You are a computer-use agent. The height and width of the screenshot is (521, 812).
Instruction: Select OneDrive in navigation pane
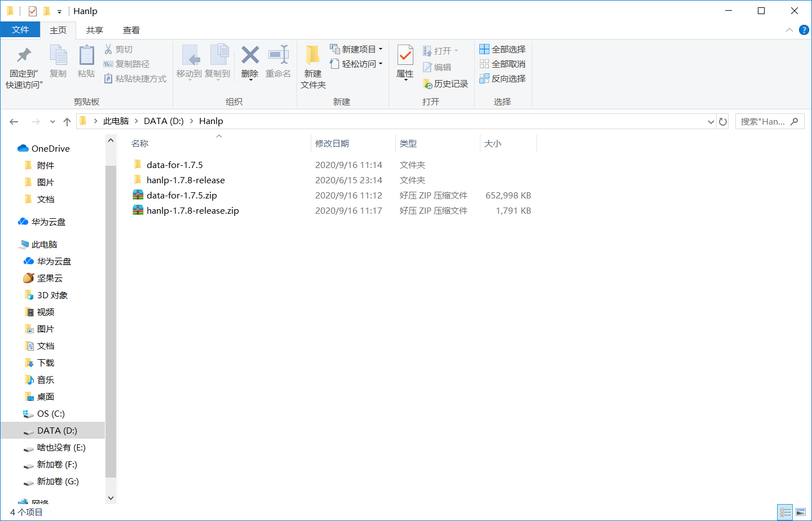[x=51, y=148]
